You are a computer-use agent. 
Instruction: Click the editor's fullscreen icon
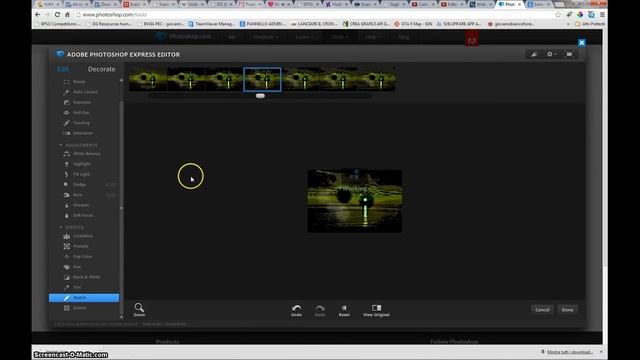click(569, 54)
